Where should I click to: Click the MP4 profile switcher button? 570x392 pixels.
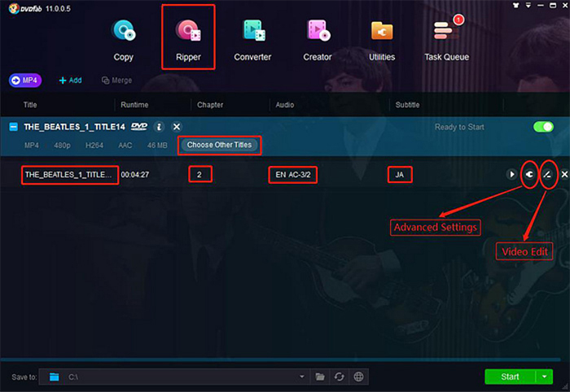coord(25,81)
